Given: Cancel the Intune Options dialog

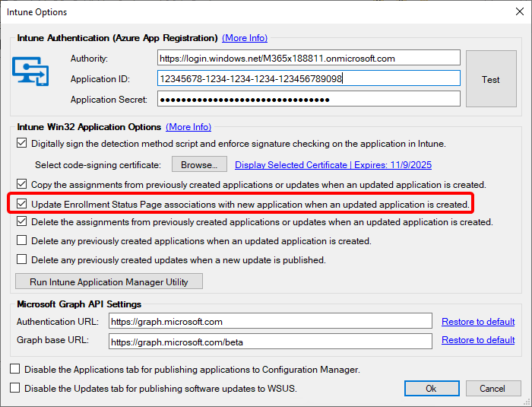Looking at the screenshot, I should click(493, 388).
